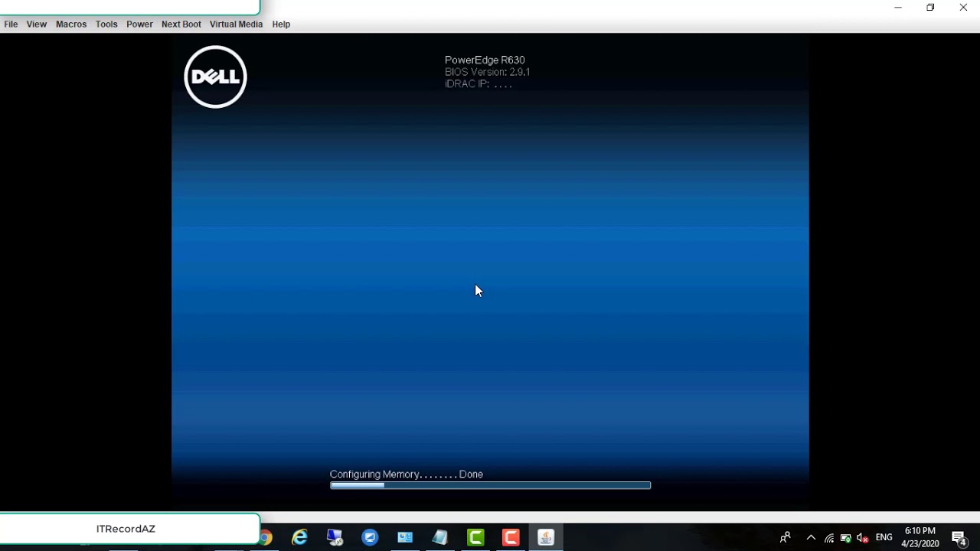980x551 pixels.
Task: Open the File menu
Action: 11,24
